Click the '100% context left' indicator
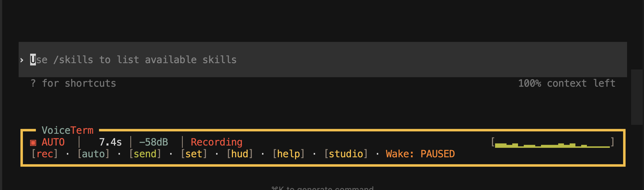Image resolution: width=644 pixels, height=190 pixels. coord(567,83)
